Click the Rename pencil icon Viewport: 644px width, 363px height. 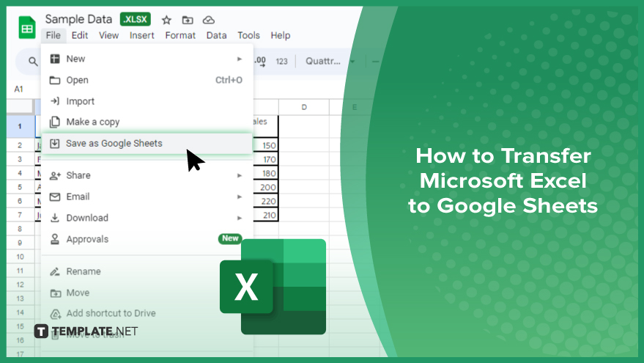tap(55, 271)
